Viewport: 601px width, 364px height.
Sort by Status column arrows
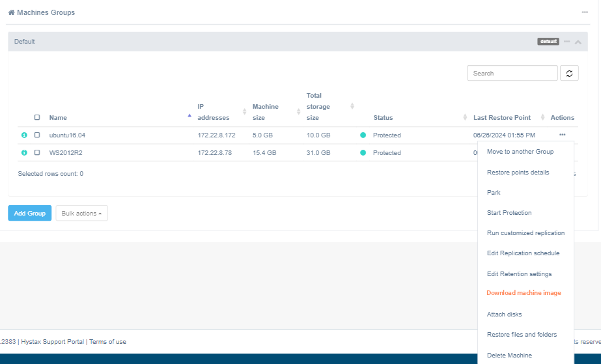[464, 117]
